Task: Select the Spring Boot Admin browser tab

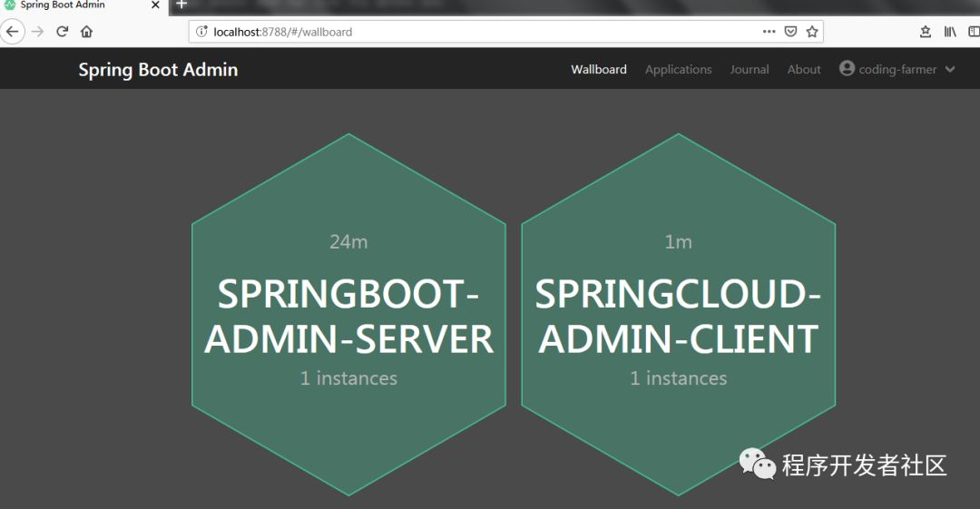Action: tap(83, 5)
